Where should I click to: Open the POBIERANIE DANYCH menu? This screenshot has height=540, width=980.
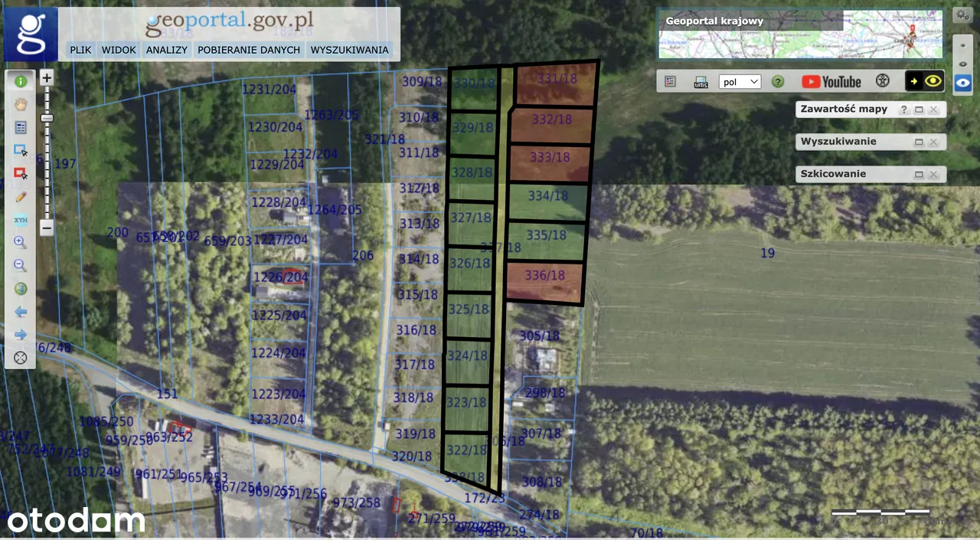249,50
